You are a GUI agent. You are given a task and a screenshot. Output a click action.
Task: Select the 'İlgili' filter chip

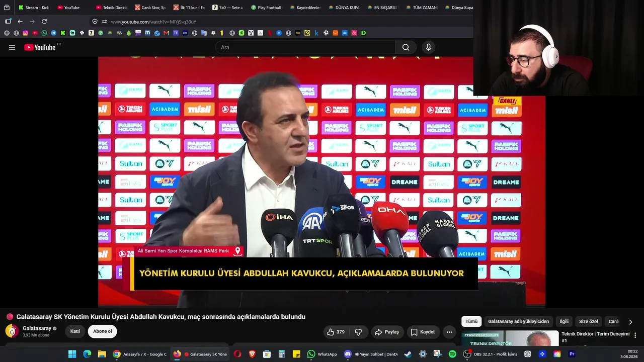[564, 322]
